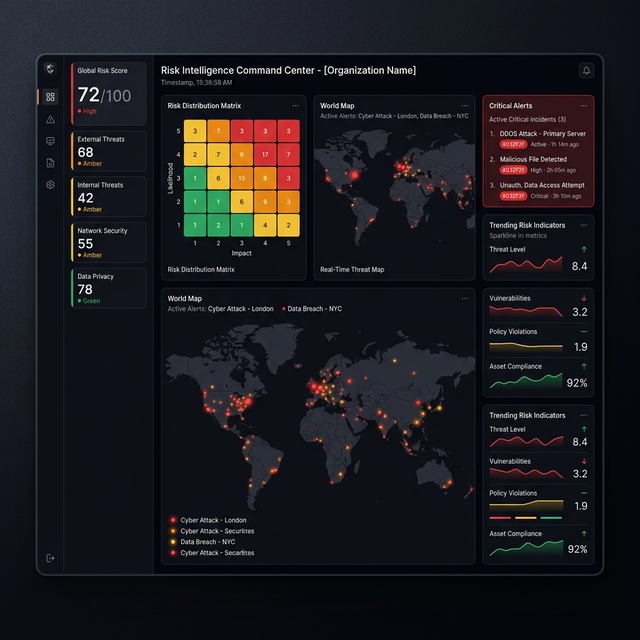The height and width of the screenshot is (640, 640).
Task: Select Likelihood 1, Impact 1 green cell
Action: click(x=195, y=225)
